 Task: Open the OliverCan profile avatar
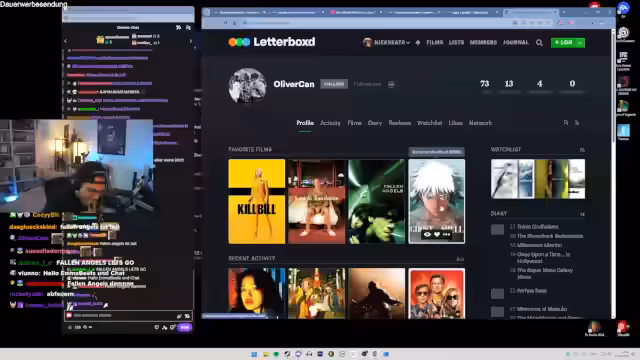[247, 85]
